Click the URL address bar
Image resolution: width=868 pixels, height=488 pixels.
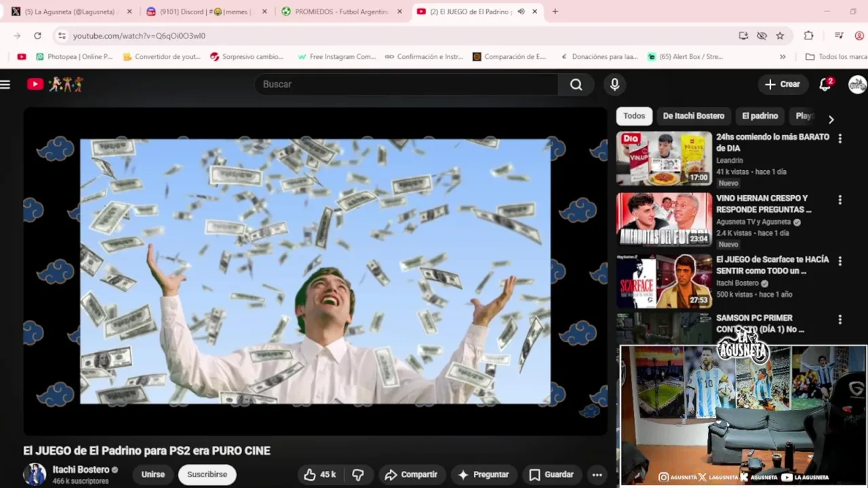click(400, 35)
